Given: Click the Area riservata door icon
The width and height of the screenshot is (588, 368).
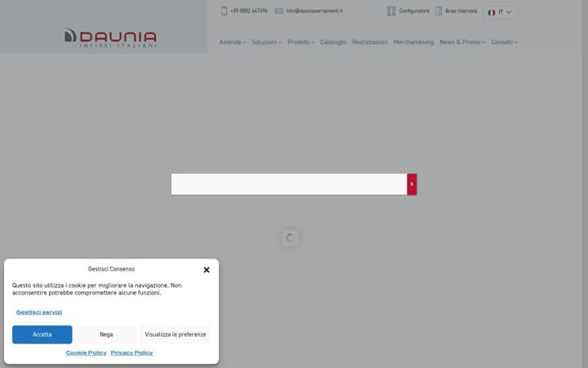Looking at the screenshot, I should [x=439, y=11].
